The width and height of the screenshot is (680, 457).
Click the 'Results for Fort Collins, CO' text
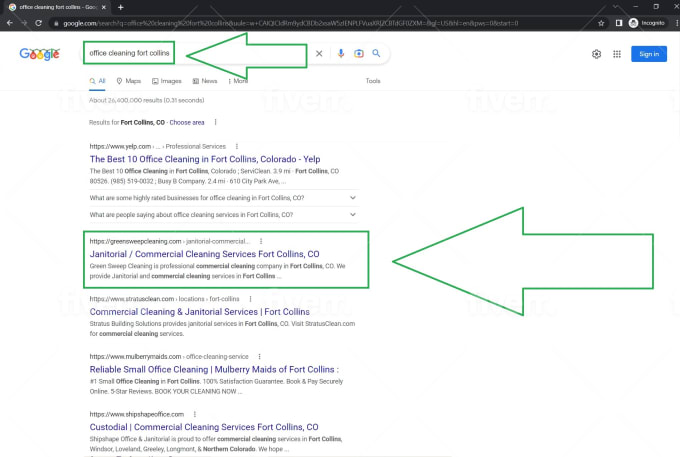tap(127, 123)
